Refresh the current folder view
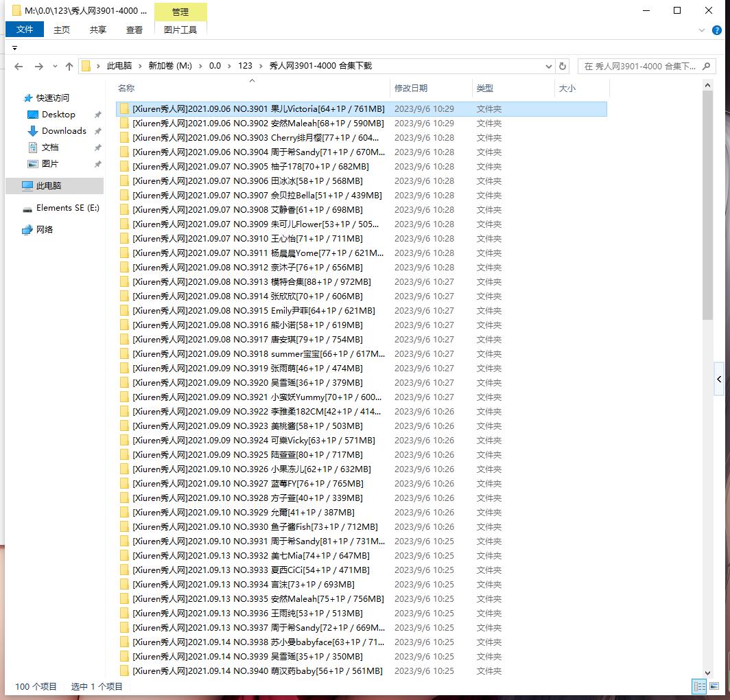730x700 pixels. [563, 66]
